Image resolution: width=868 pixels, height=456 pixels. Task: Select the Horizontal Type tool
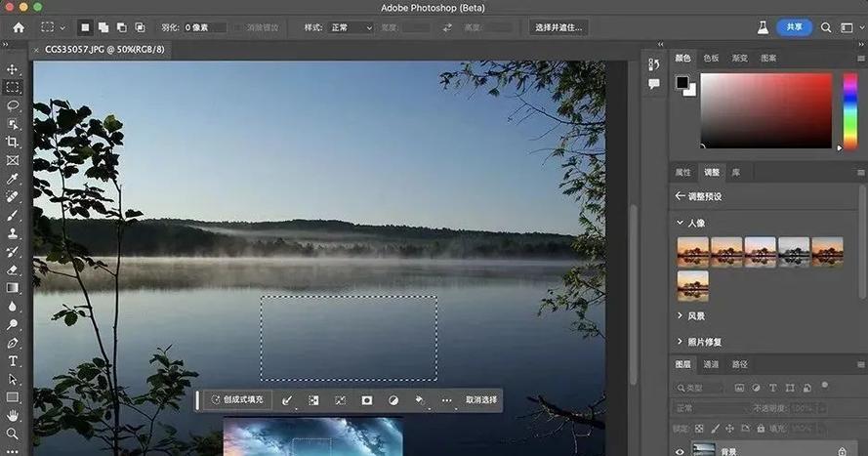coord(12,361)
